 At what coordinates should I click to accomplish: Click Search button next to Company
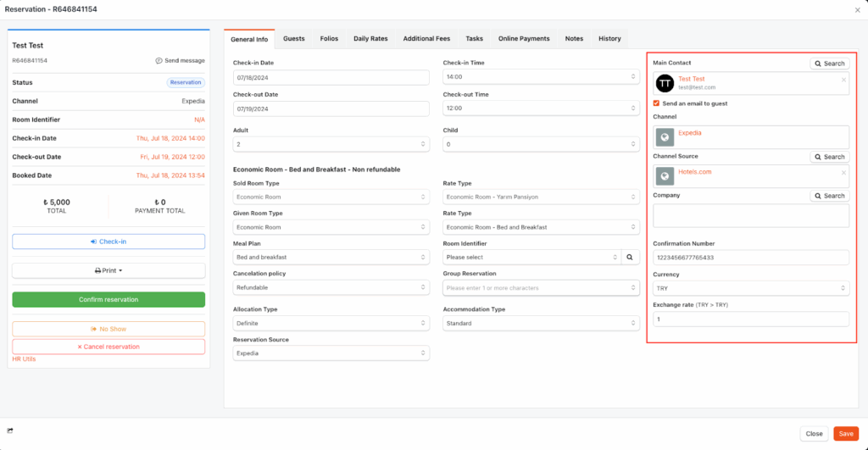[x=829, y=196]
